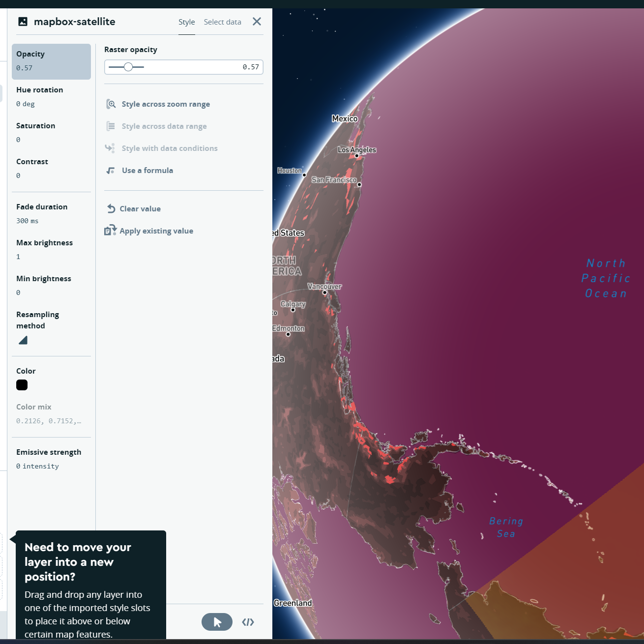Screen dimensions: 644x644
Task: Click the Clear value revert icon
Action: (x=111, y=208)
